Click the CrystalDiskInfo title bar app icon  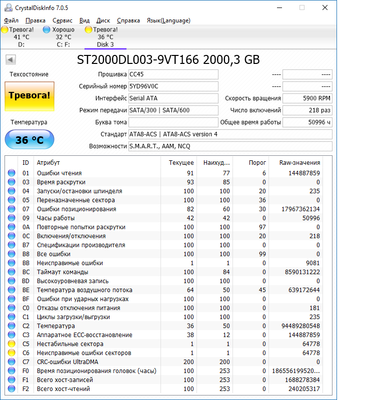8,7
